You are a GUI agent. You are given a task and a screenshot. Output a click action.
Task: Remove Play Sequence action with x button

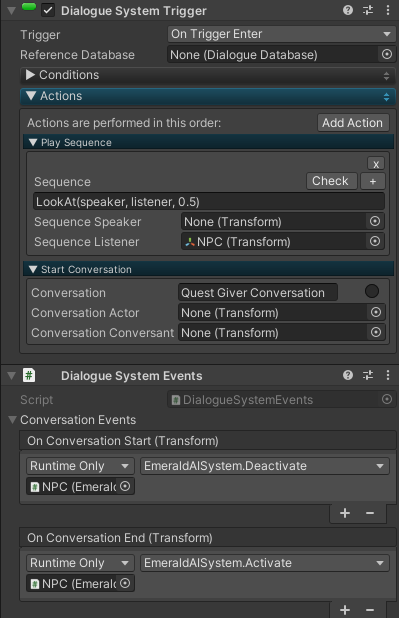376,164
